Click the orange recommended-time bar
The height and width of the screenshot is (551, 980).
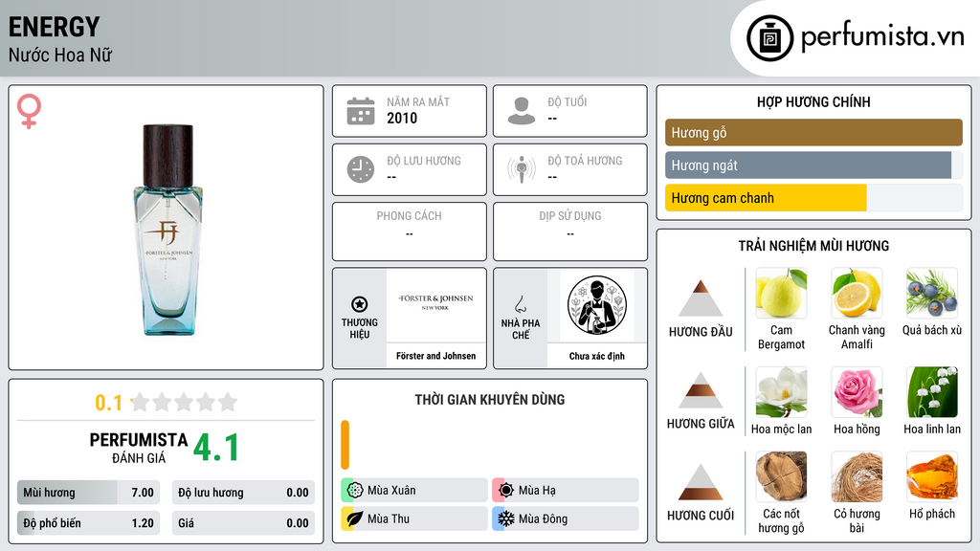coord(345,445)
